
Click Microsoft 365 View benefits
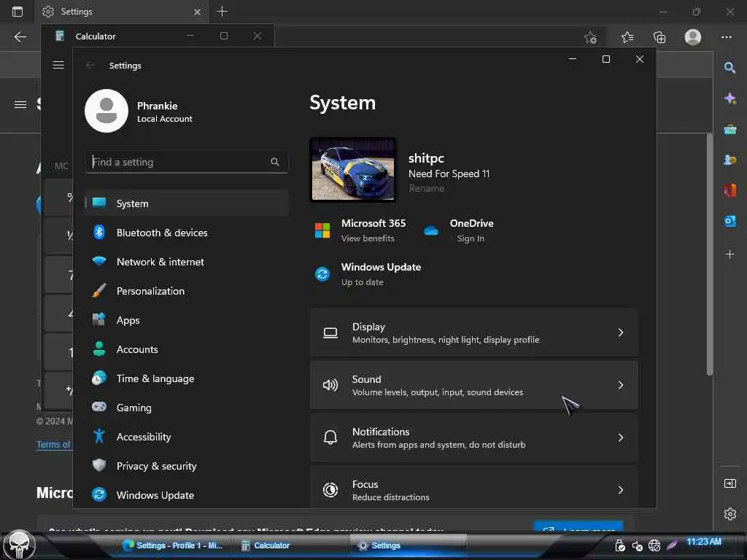click(368, 238)
